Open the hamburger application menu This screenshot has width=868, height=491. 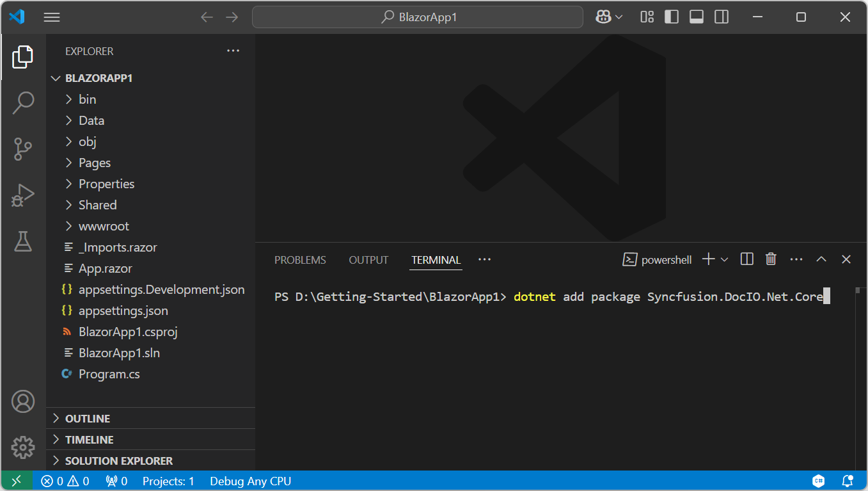52,17
